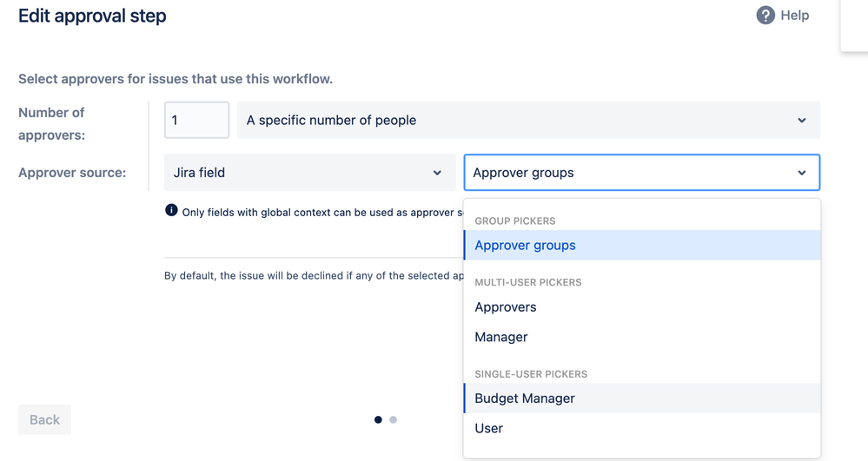Focus the number of approvers input field
The image size is (868, 461).
coord(196,120)
